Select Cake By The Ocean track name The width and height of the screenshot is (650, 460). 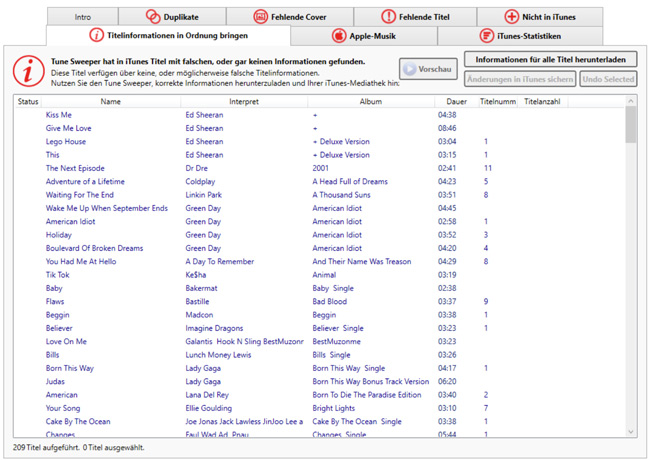pos(78,421)
